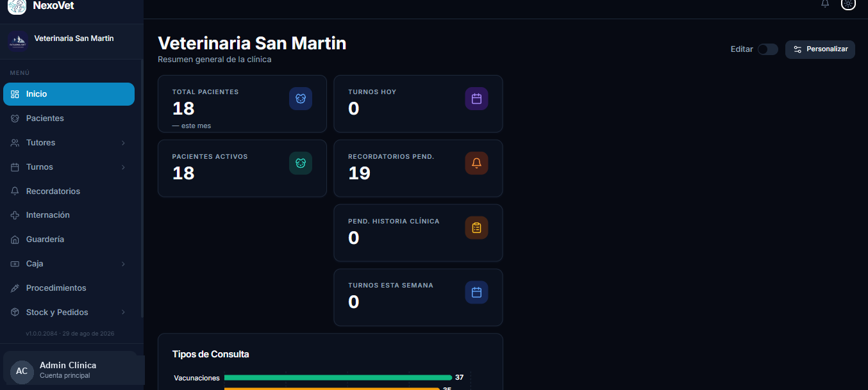Click the value 37 beside the Vacunaciones bar

point(459,377)
